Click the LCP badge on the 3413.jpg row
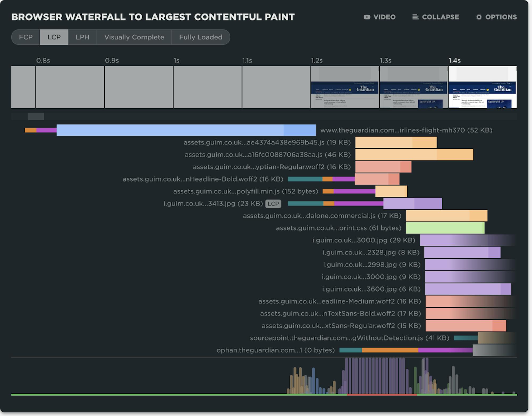Image resolution: width=532 pixels, height=416 pixels. pyautogui.click(x=274, y=204)
